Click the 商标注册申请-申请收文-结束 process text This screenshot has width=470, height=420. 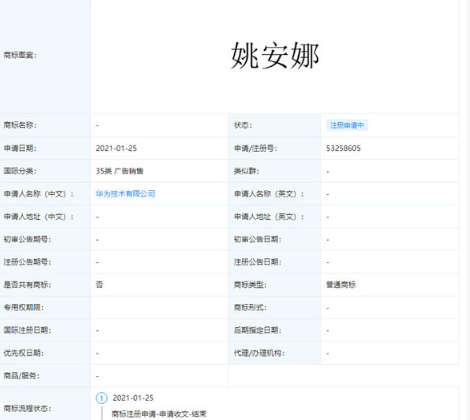[x=159, y=414]
